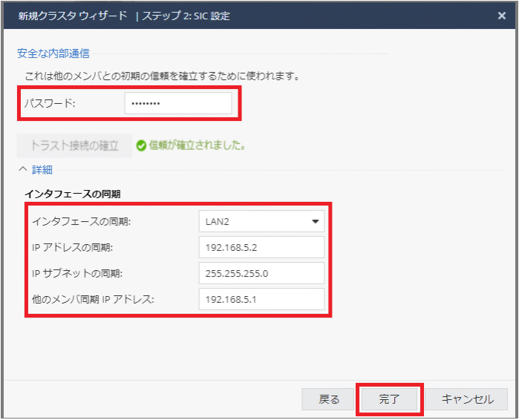Finish the wizard with 完了
Viewport: 519px width, 420px height.
click(390, 399)
